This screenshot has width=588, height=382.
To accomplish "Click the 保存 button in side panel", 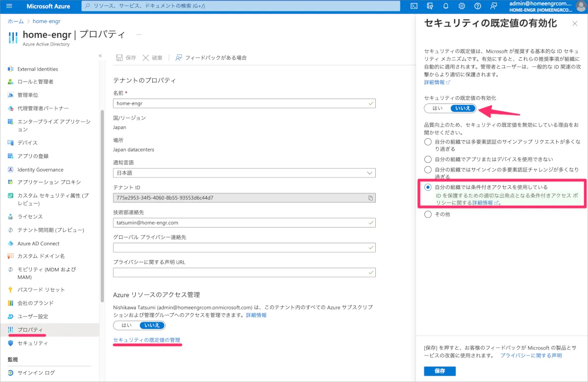I will point(440,371).
